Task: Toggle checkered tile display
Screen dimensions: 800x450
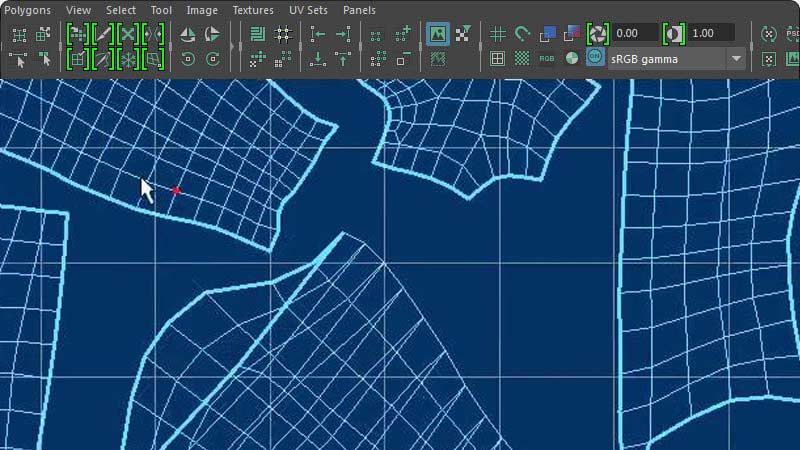Action: (522, 59)
